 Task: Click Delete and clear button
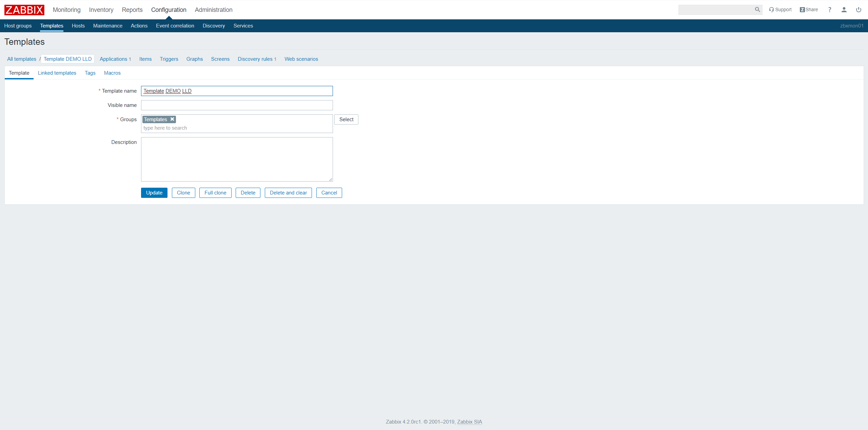coord(288,193)
